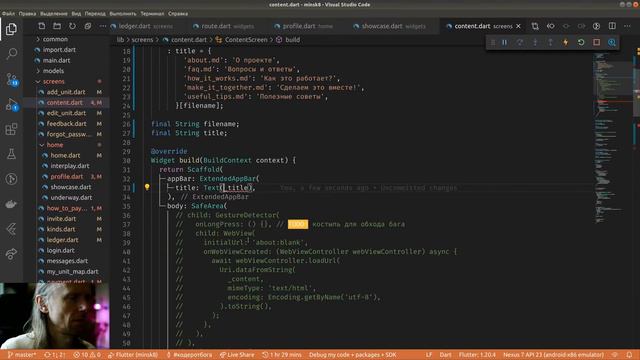This screenshot has height=360, width=640.
Task: Open editor more actions menu
Action: [x=627, y=26]
